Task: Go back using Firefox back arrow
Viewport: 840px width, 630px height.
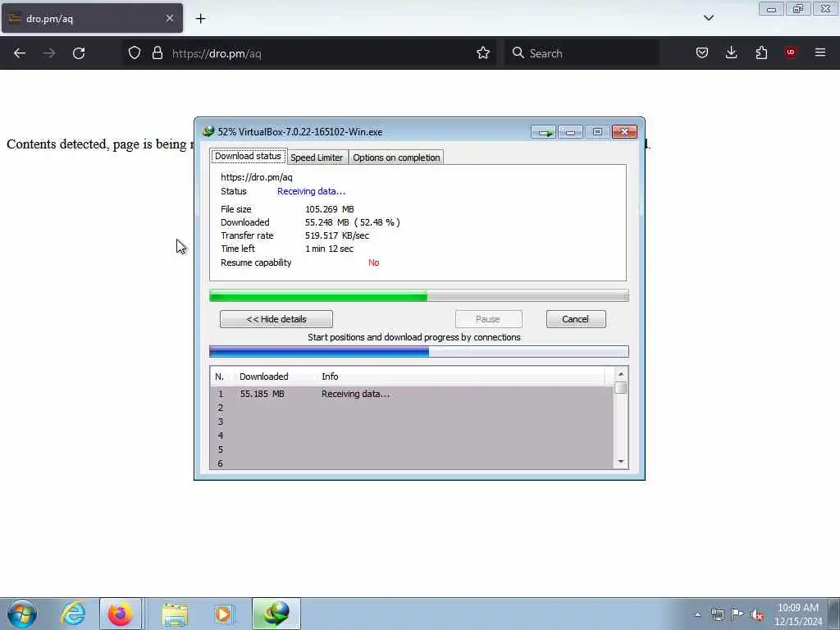Action: click(20, 53)
